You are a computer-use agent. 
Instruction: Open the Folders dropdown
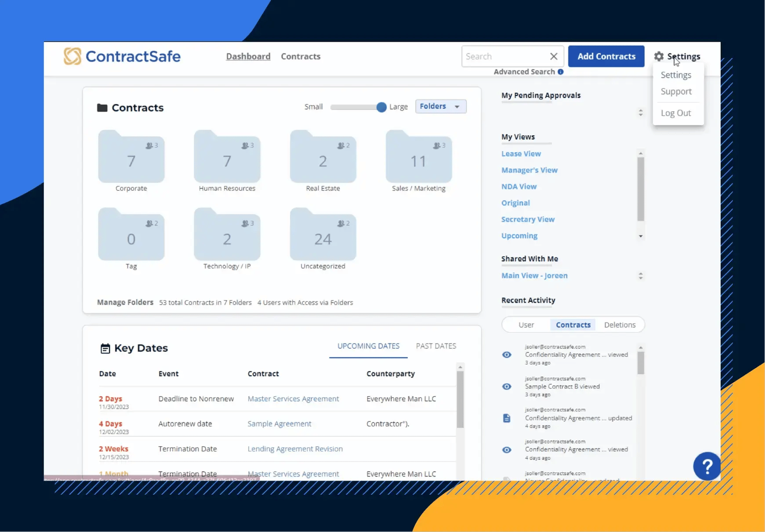point(441,106)
